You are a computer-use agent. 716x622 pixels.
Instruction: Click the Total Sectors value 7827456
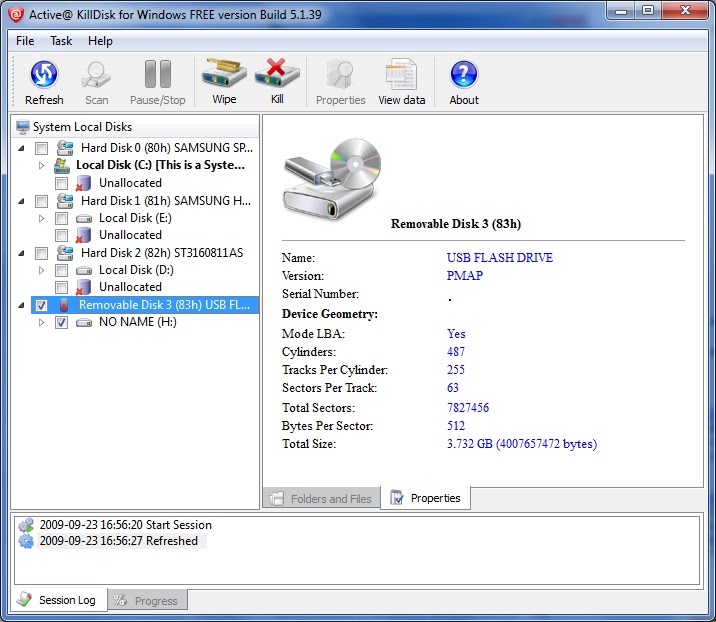click(x=468, y=407)
